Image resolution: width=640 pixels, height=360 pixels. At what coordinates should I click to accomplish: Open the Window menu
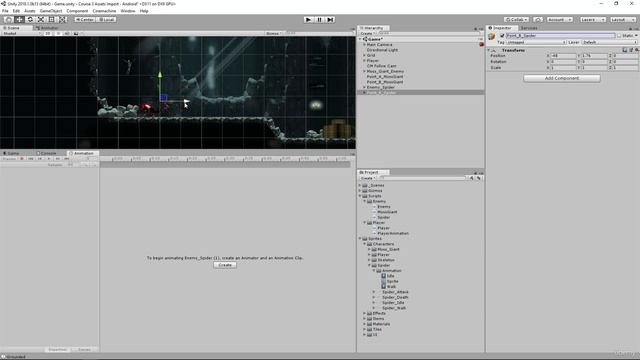click(128, 11)
